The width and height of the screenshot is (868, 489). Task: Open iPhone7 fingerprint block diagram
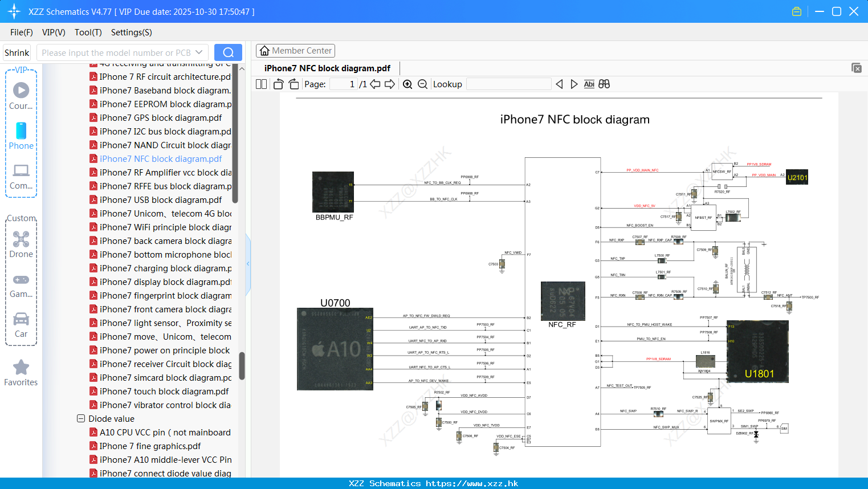[x=160, y=296]
